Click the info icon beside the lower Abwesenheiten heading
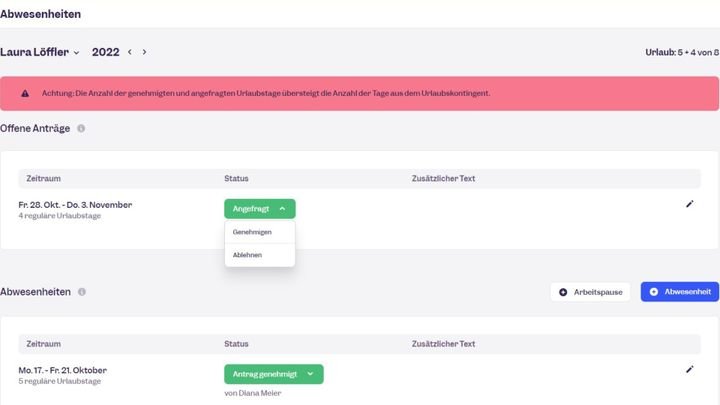Screen dimensions: 720x405 tap(82, 292)
